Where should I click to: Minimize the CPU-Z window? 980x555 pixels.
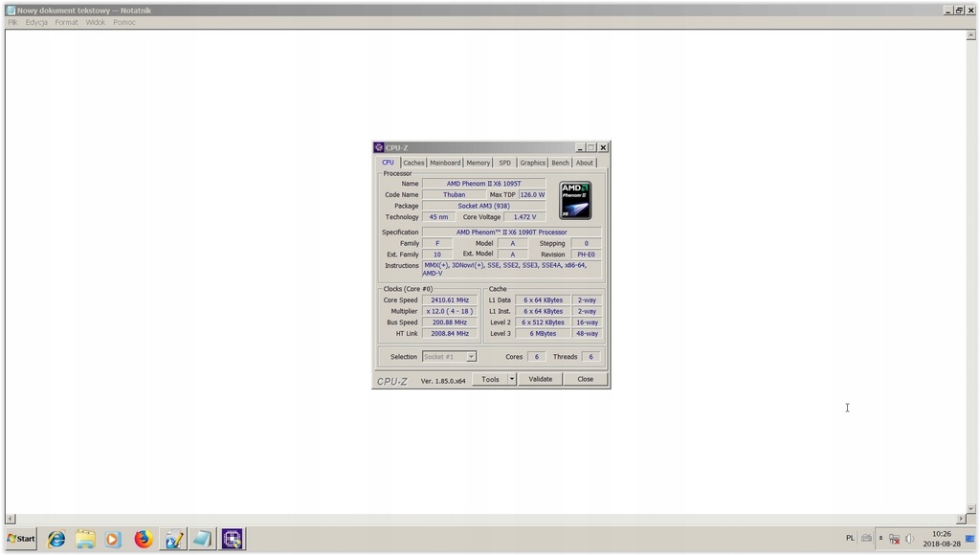(x=579, y=147)
